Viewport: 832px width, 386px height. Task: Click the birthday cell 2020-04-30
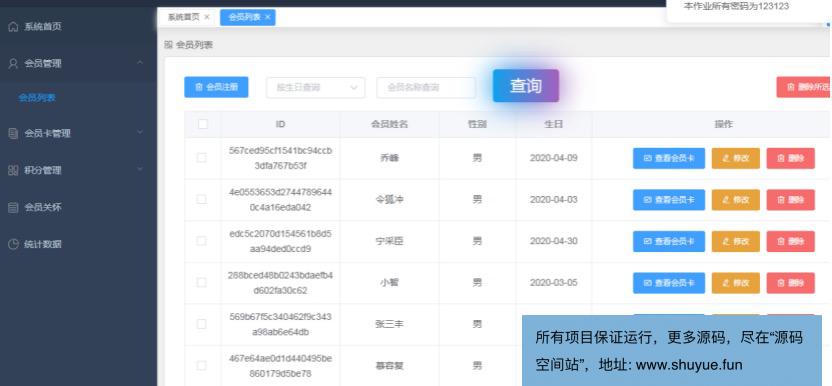click(x=553, y=241)
